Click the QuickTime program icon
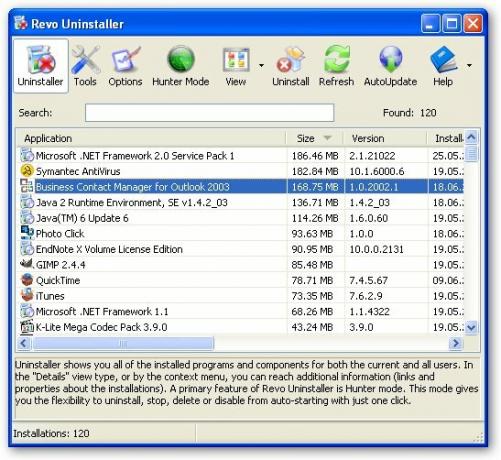Screen dimensions: 501x460 pyautogui.click(x=27, y=280)
